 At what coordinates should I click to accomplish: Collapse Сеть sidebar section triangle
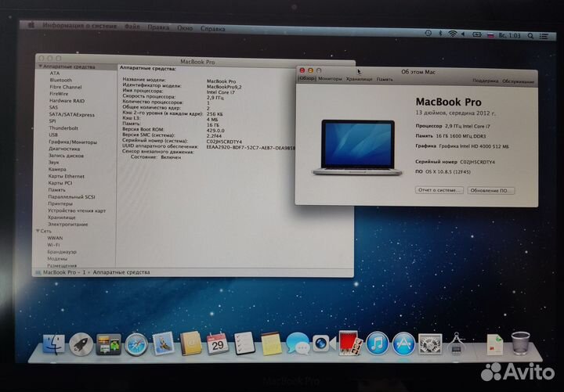(x=38, y=231)
